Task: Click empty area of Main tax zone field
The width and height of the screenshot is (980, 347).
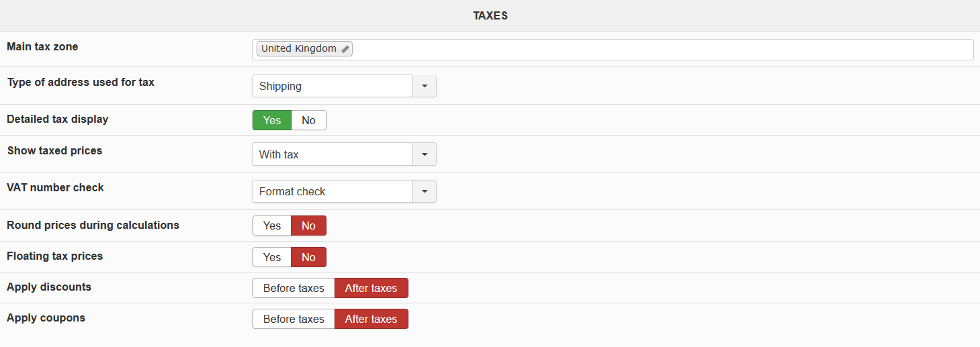Action: 658,50
